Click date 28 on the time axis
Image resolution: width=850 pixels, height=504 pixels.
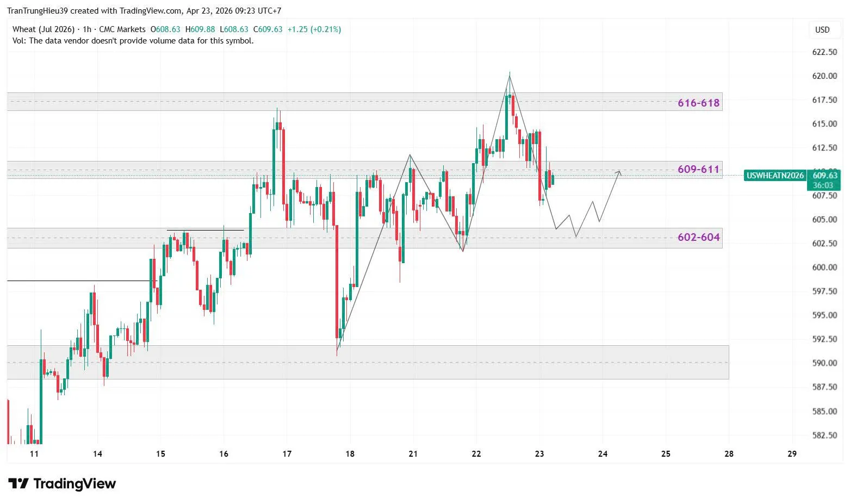point(729,453)
